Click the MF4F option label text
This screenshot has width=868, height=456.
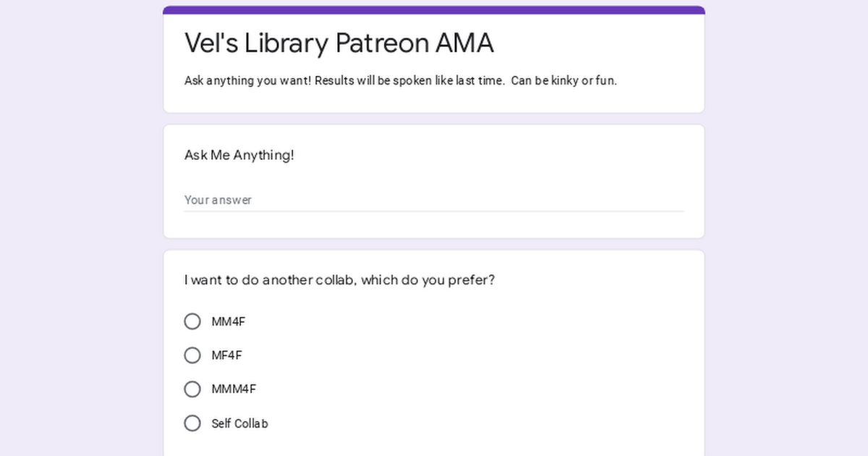[227, 355]
